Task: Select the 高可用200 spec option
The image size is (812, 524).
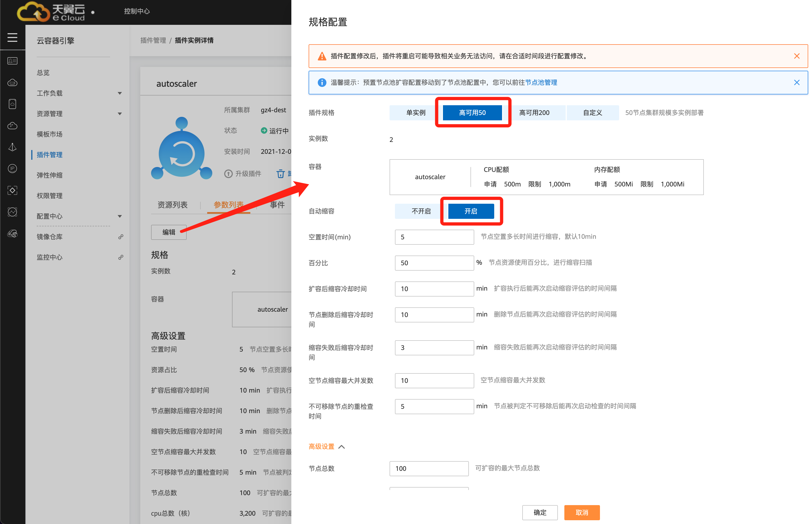Action: (x=534, y=113)
